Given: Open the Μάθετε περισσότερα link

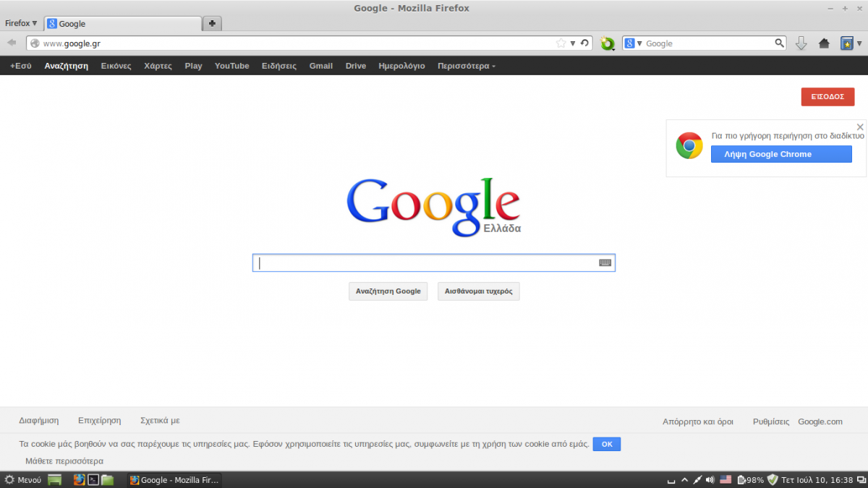Looking at the screenshot, I should click(64, 461).
